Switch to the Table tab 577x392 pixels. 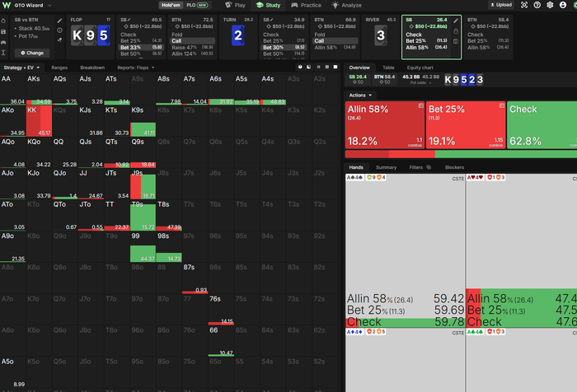(388, 68)
